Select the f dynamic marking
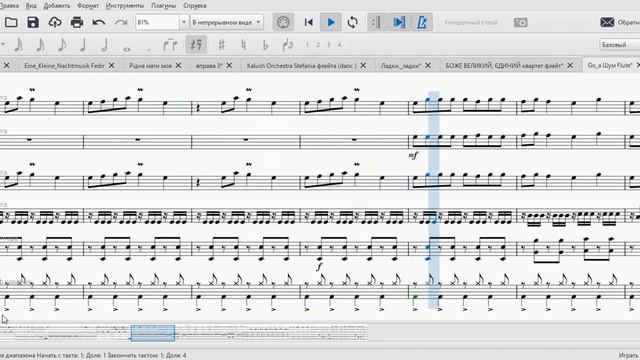Image resolution: width=640 pixels, height=360 pixels. 319,266
